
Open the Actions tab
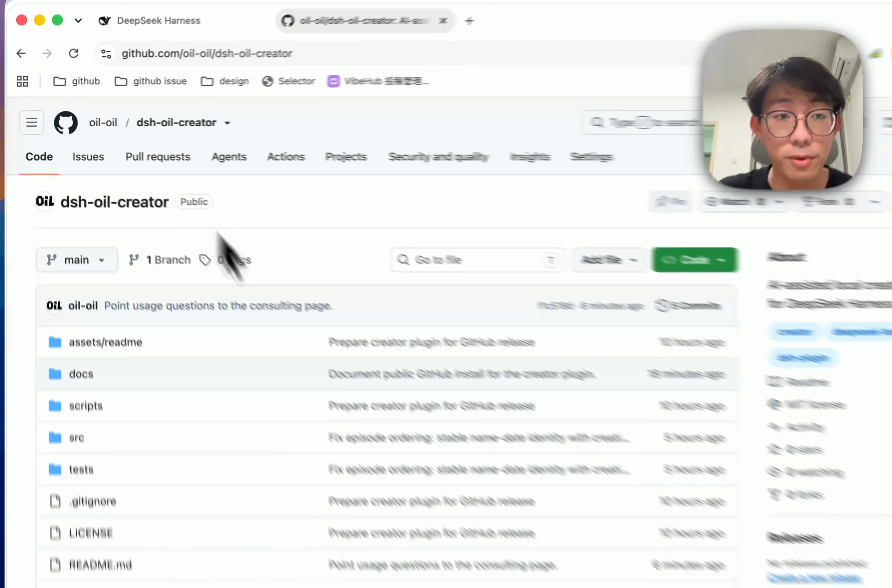[x=286, y=157]
